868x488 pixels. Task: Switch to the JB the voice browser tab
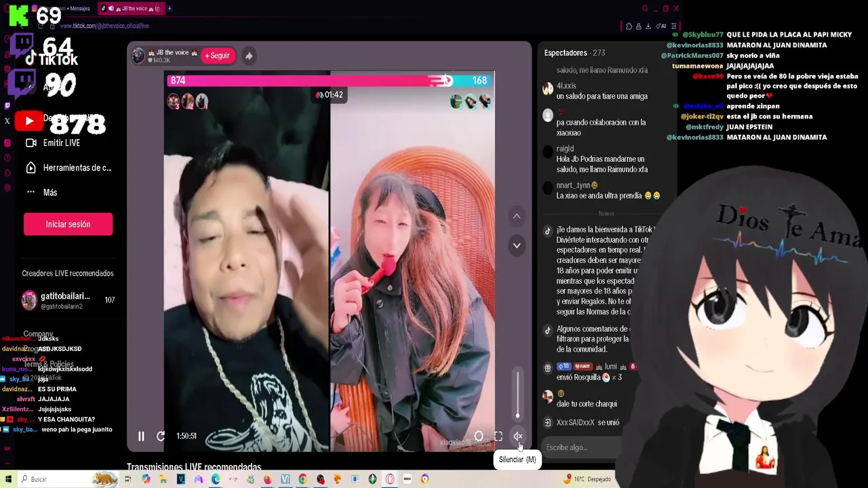pos(130,9)
